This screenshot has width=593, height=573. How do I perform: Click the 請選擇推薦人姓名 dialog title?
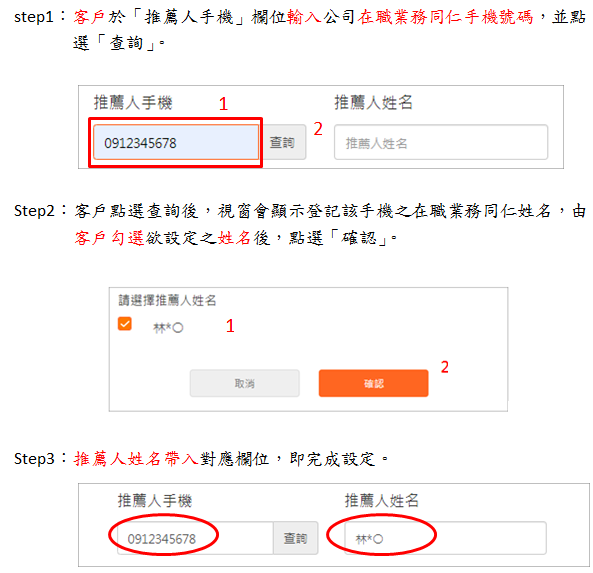(x=167, y=300)
